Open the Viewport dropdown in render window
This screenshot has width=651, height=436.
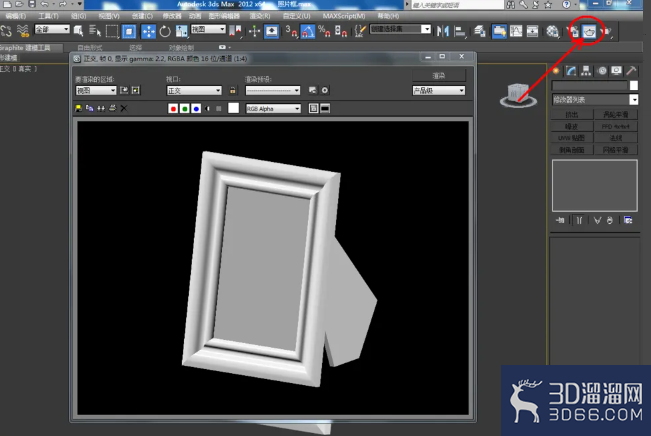coord(194,90)
